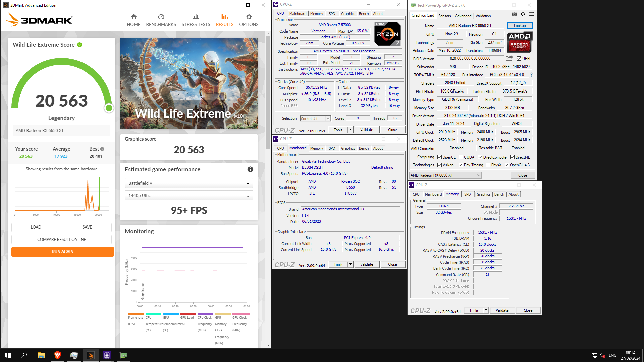Open the GPU-Z graphics card selector dropdown
The width and height of the screenshot is (644, 362).
445,175
